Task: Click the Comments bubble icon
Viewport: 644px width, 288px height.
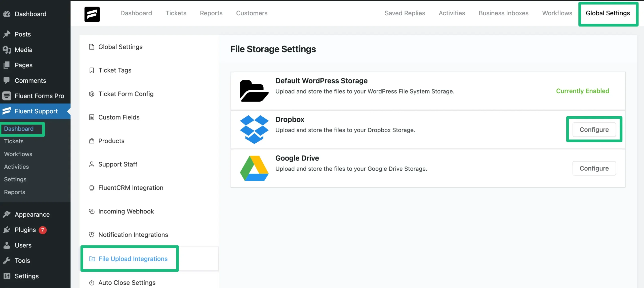Action: click(7, 80)
